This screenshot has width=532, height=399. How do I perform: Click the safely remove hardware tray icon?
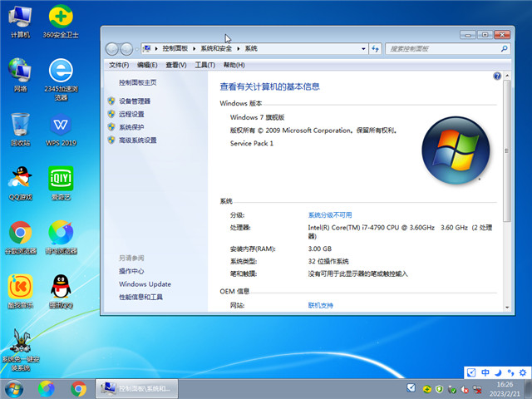point(452,390)
